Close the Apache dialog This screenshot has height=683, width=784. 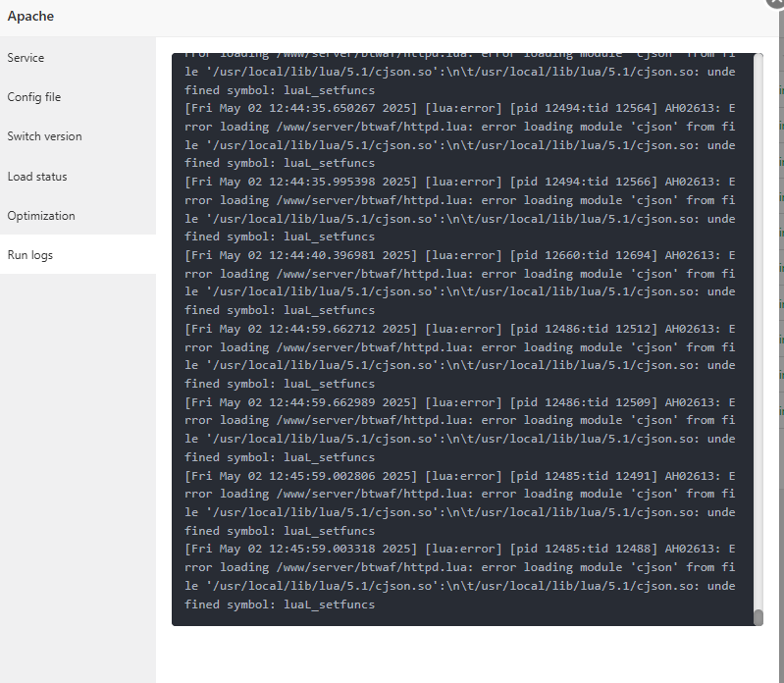[x=776, y=3]
